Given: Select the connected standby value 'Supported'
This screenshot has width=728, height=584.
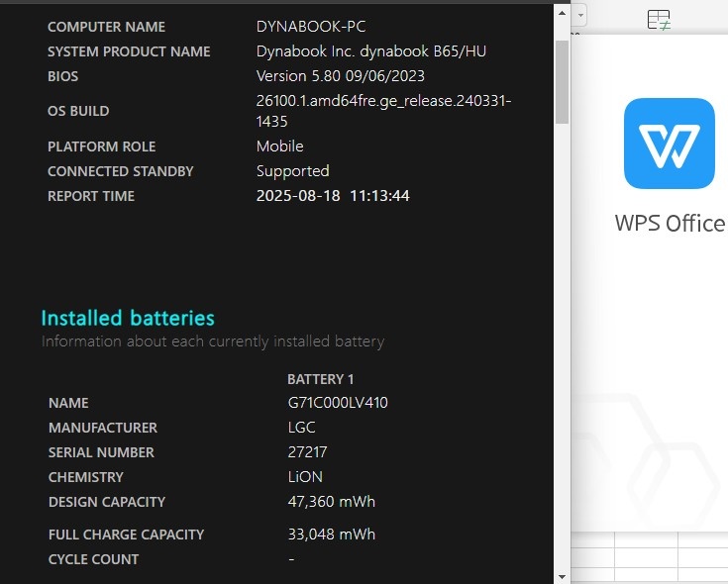Looking at the screenshot, I should click(292, 171).
